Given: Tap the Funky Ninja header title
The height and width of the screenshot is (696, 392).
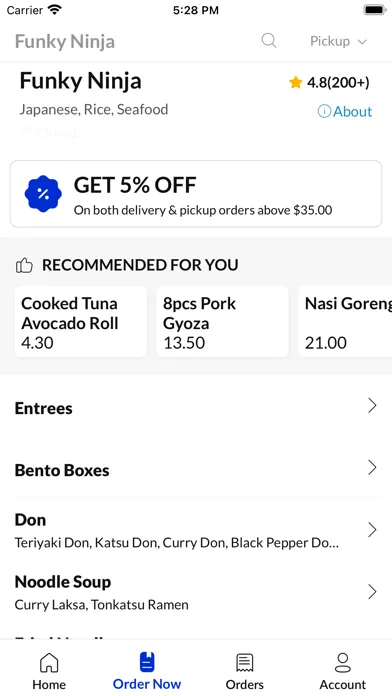Looking at the screenshot, I should point(65,41).
